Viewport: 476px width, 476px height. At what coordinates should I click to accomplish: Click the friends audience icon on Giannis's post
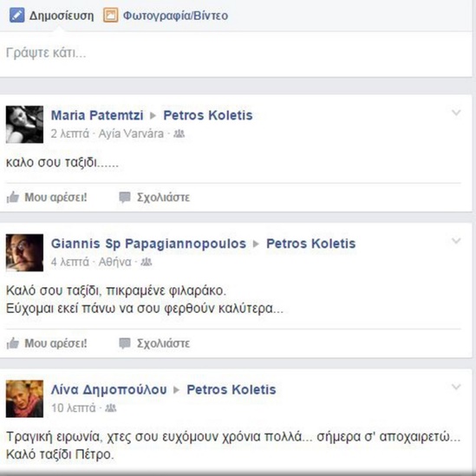click(x=146, y=262)
